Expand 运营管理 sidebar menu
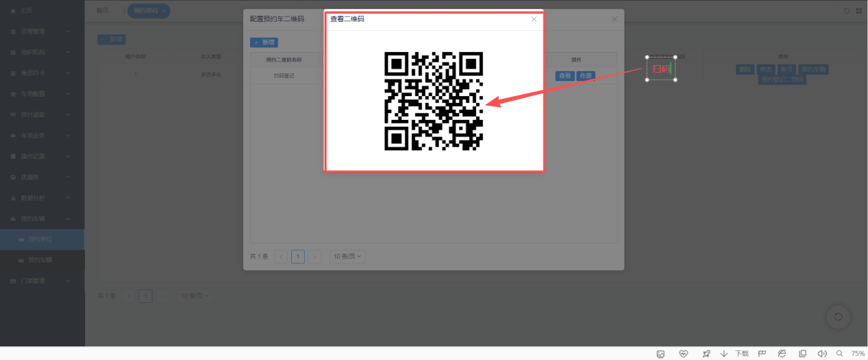The width and height of the screenshot is (868, 360). pos(42,32)
